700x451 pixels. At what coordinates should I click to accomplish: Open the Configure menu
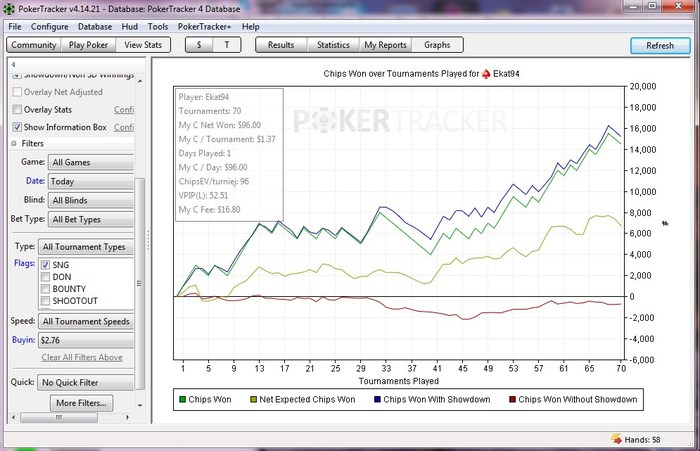50,27
